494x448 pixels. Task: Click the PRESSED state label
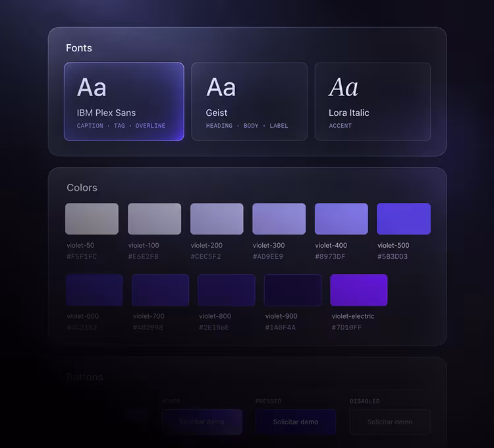coord(269,401)
